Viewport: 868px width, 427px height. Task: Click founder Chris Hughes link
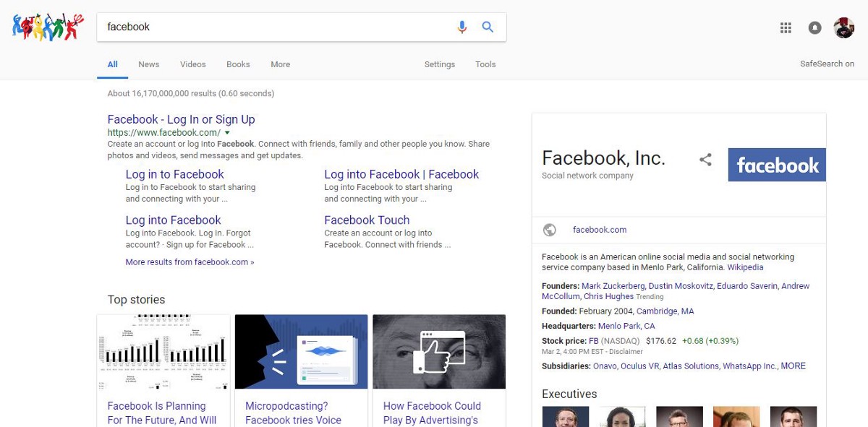(x=608, y=296)
